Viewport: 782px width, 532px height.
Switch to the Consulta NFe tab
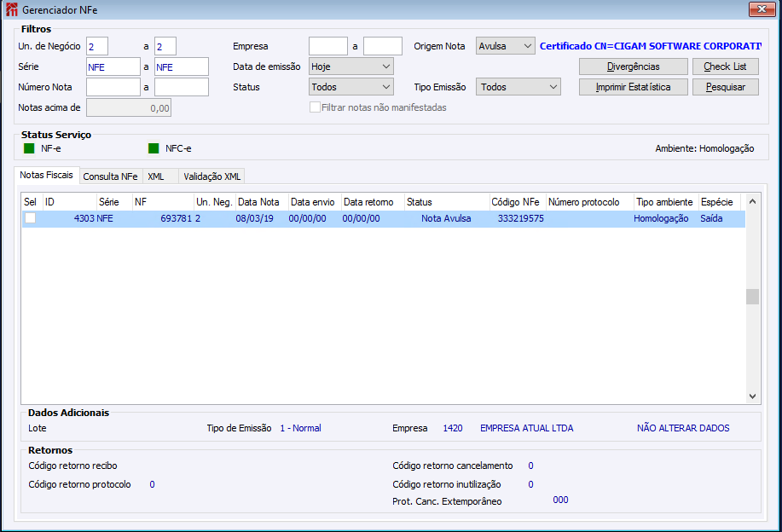coord(110,176)
